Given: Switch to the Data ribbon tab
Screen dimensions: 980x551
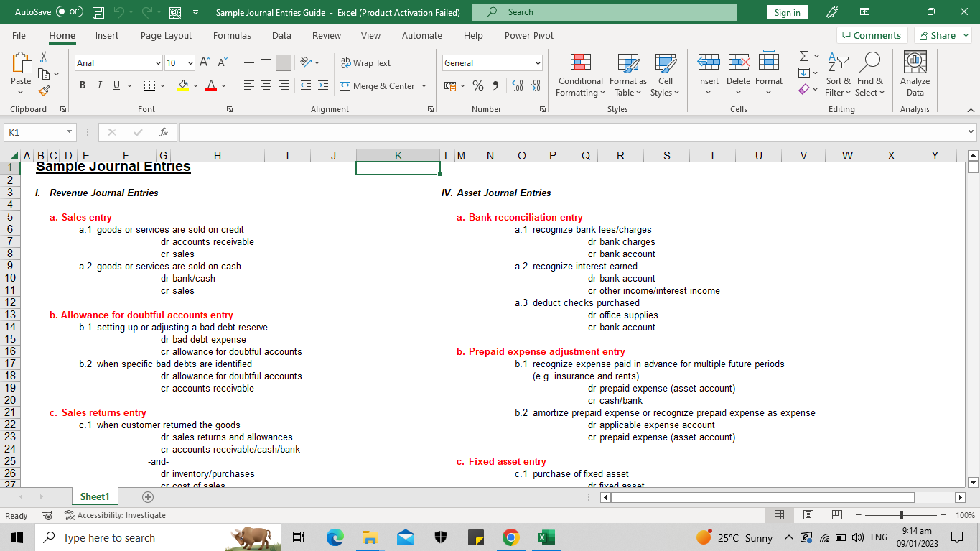Looking at the screenshot, I should coord(281,35).
